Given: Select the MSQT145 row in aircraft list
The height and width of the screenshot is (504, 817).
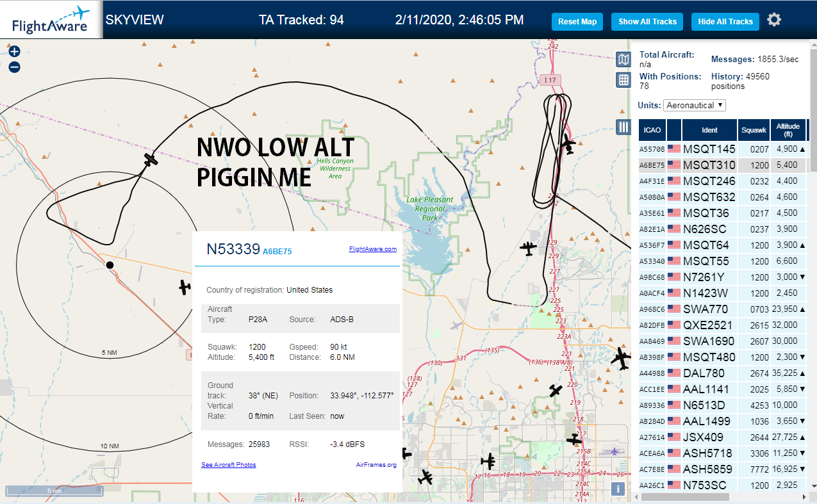Looking at the screenshot, I should 723,149.
